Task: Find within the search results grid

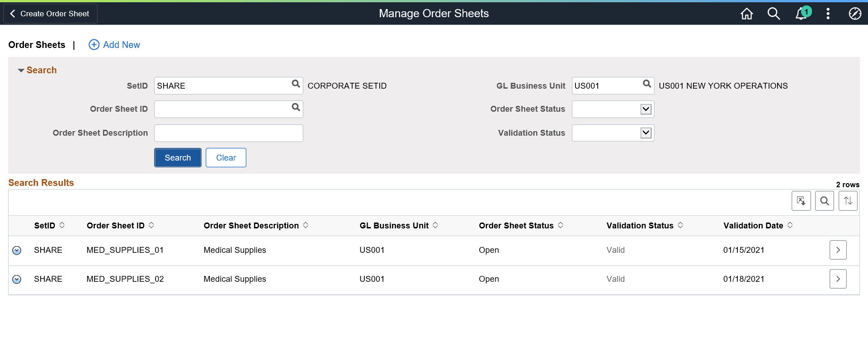Action: [x=825, y=201]
